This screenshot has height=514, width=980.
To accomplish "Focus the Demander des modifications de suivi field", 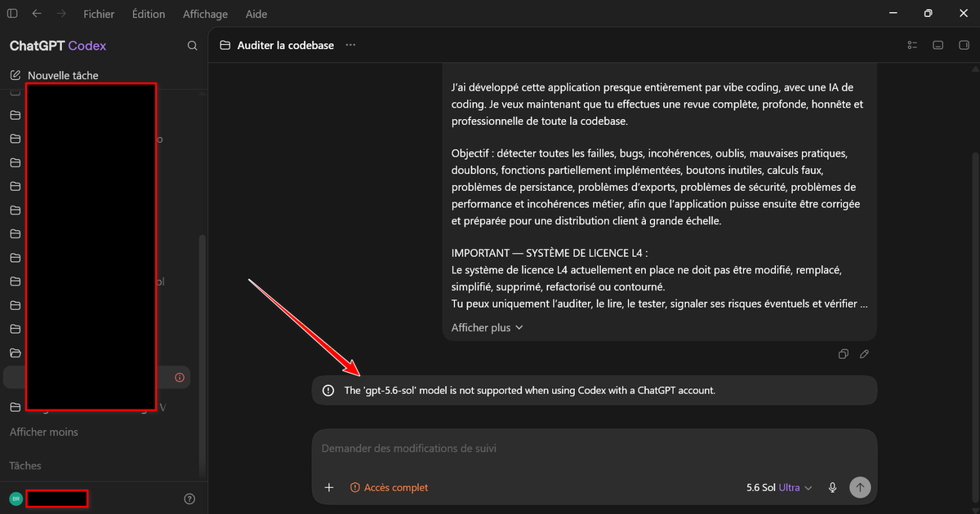I will (x=595, y=449).
